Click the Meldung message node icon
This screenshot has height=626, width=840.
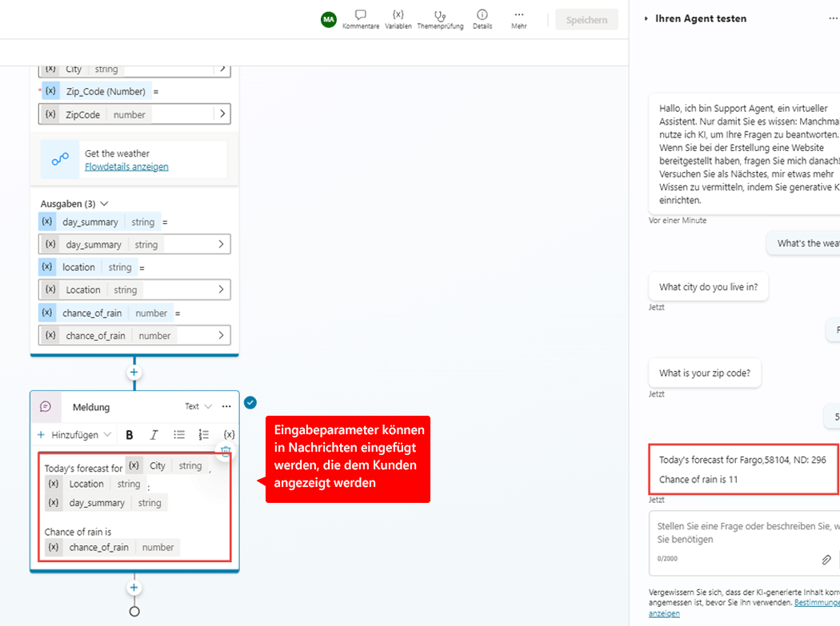(46, 407)
